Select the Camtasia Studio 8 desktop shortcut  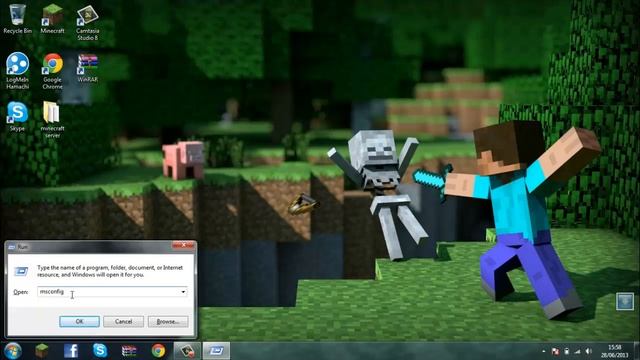point(87,22)
